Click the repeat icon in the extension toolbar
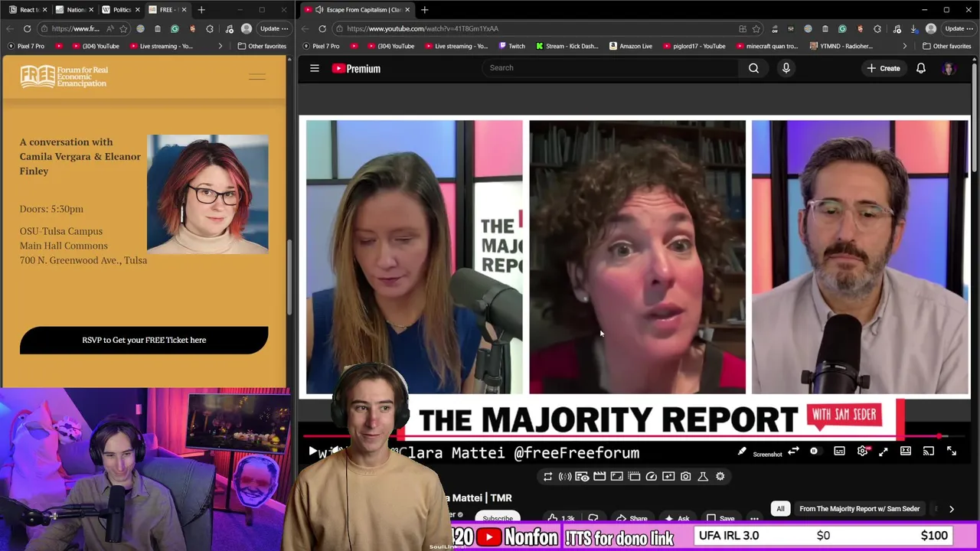The width and height of the screenshot is (980, 551). (x=547, y=477)
